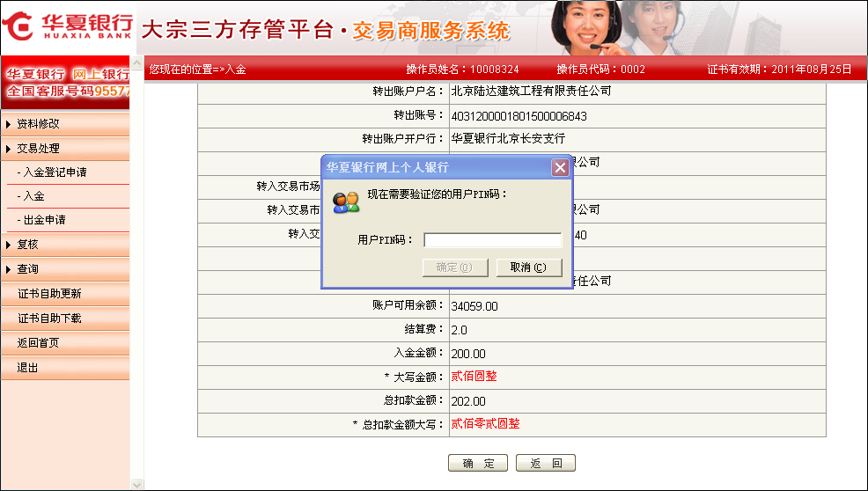Click bank branch 华夏银行北京长安支行
868x491 pixels.
pyautogui.click(x=508, y=138)
